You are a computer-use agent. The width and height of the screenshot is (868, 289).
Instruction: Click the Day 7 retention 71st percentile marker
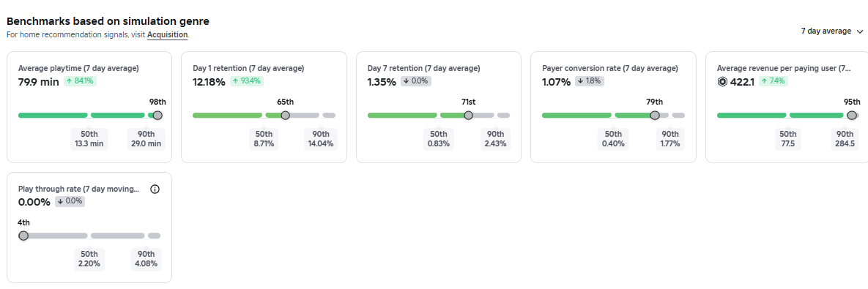[x=468, y=116]
